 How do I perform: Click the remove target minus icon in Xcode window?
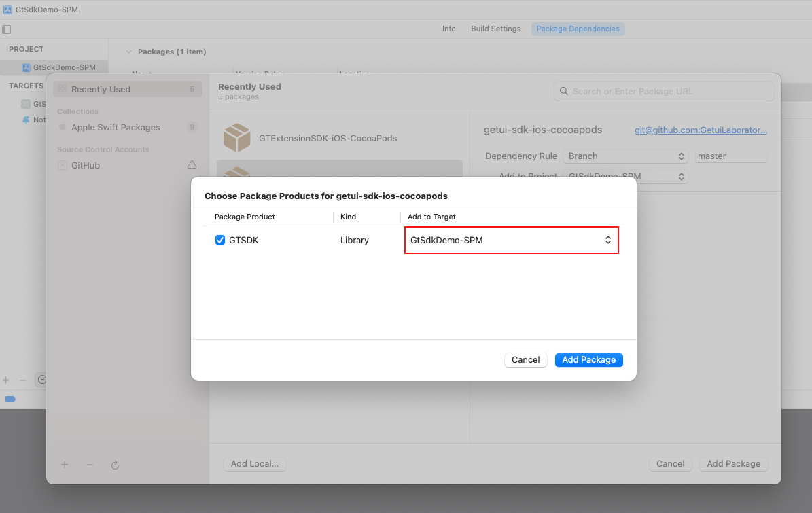pos(23,380)
